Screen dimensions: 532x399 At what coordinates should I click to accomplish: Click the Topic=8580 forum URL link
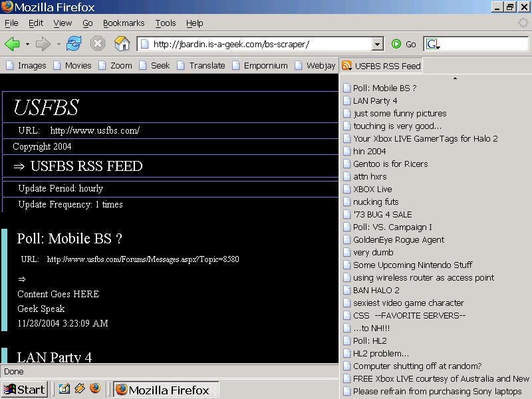[x=143, y=259]
